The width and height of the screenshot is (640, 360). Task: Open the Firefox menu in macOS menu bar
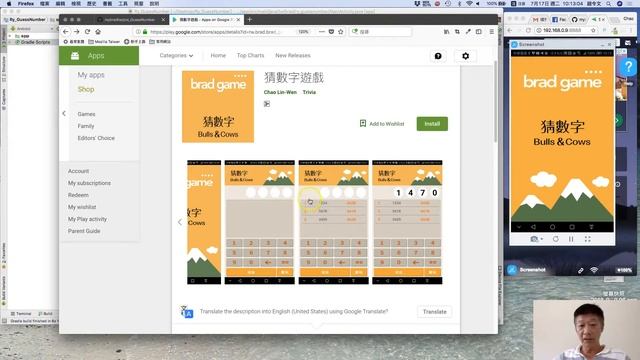pyautogui.click(x=26, y=3)
